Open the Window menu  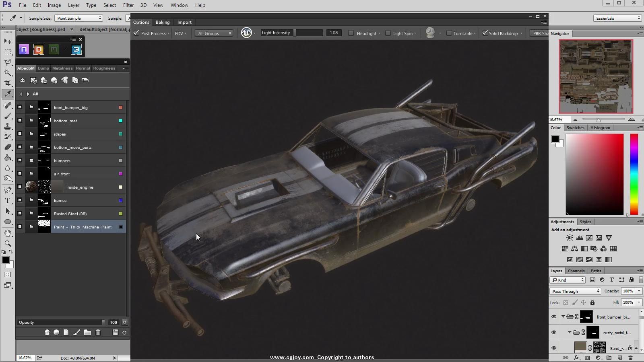coord(179,5)
